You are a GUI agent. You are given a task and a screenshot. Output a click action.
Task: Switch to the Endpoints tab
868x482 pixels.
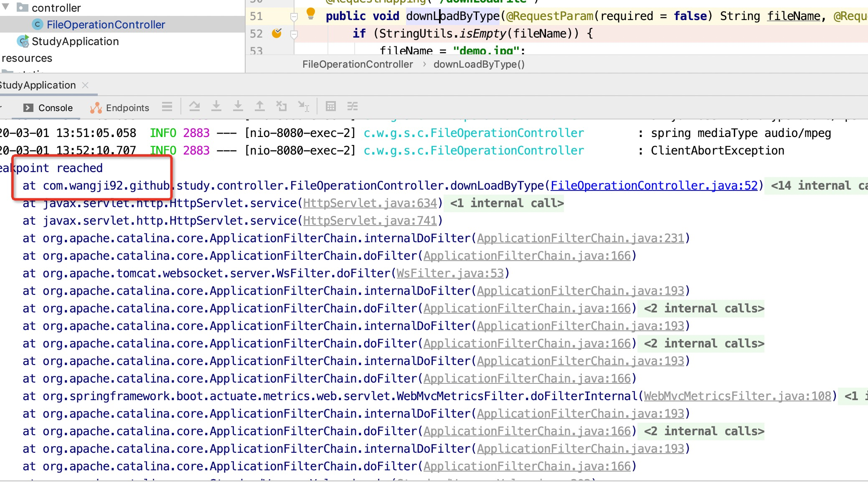[120, 108]
